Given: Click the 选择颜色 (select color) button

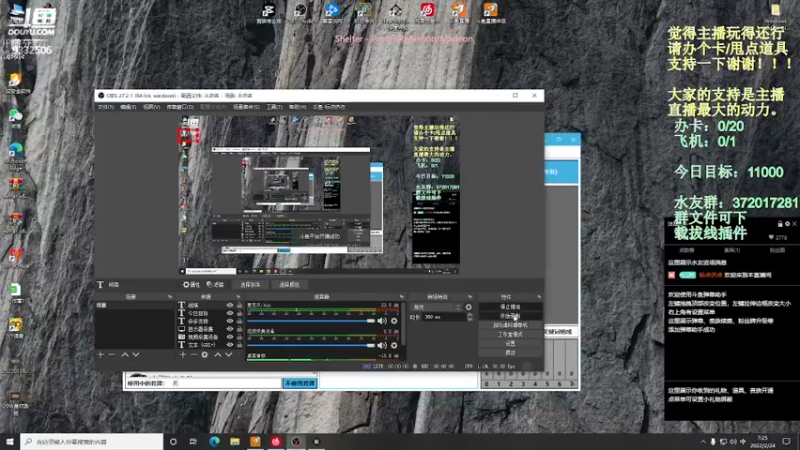Looking at the screenshot, I should coord(289,285).
